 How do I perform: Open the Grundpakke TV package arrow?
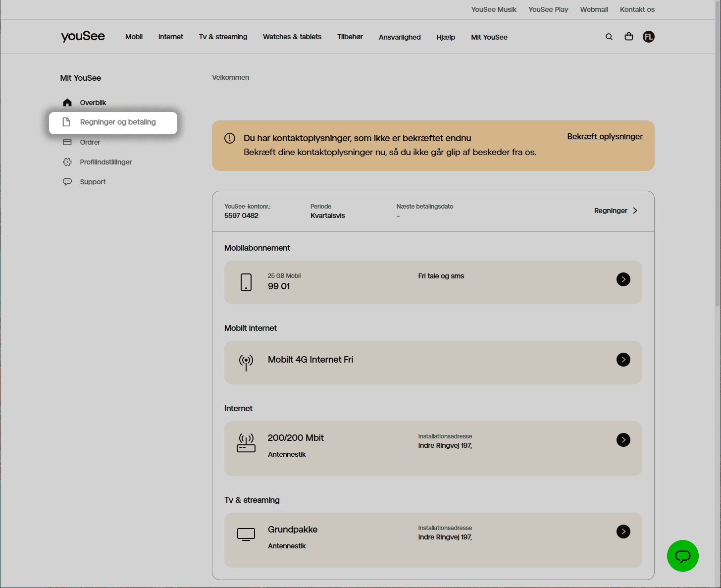[623, 532]
